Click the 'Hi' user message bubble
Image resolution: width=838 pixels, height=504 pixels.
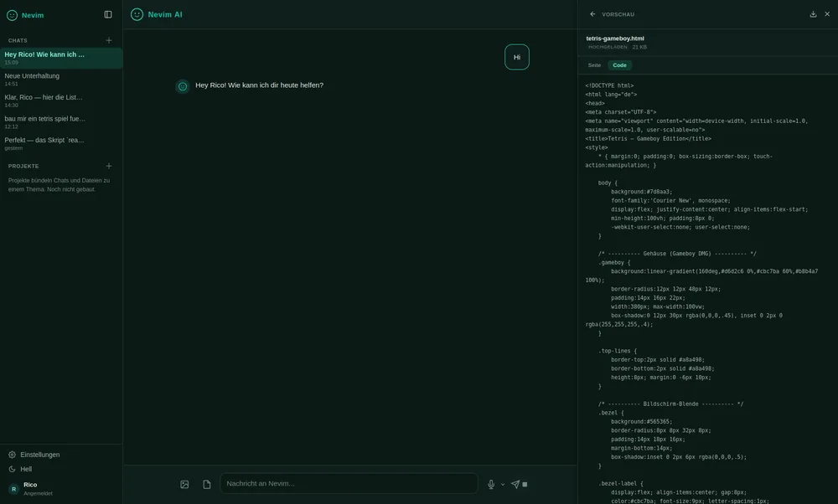point(517,57)
